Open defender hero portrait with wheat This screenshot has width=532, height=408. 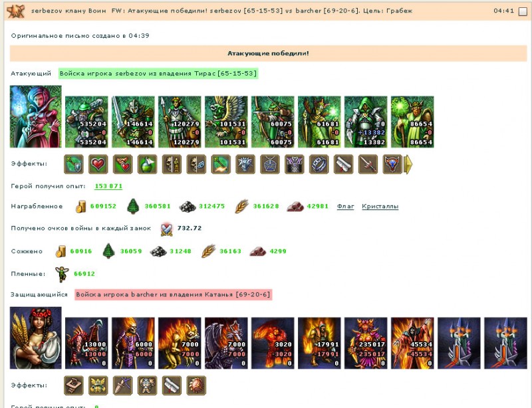(x=36, y=338)
